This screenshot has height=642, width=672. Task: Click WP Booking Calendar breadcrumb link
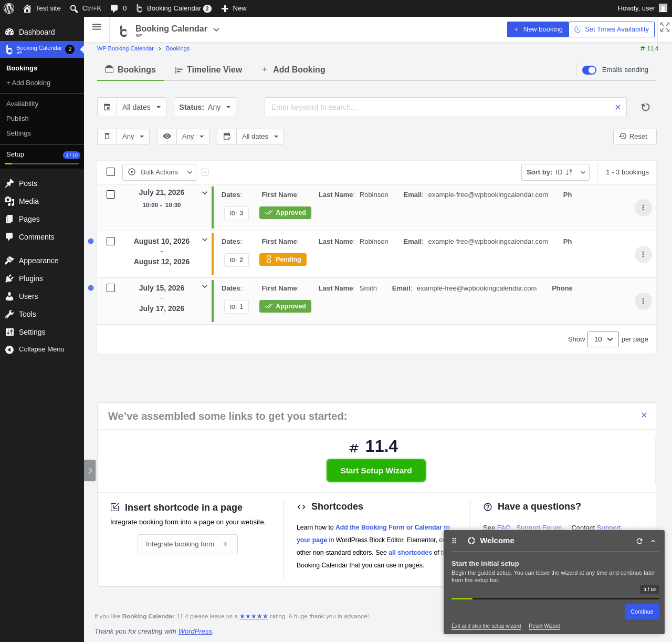coord(125,48)
